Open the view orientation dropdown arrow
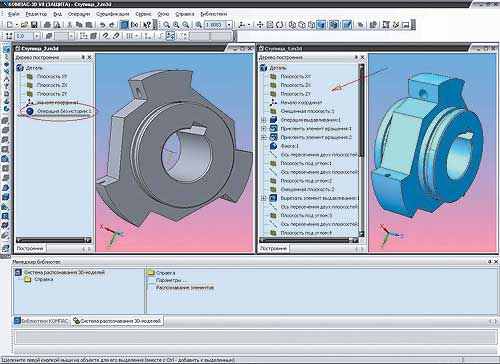500x364 pixels. [x=249, y=25]
